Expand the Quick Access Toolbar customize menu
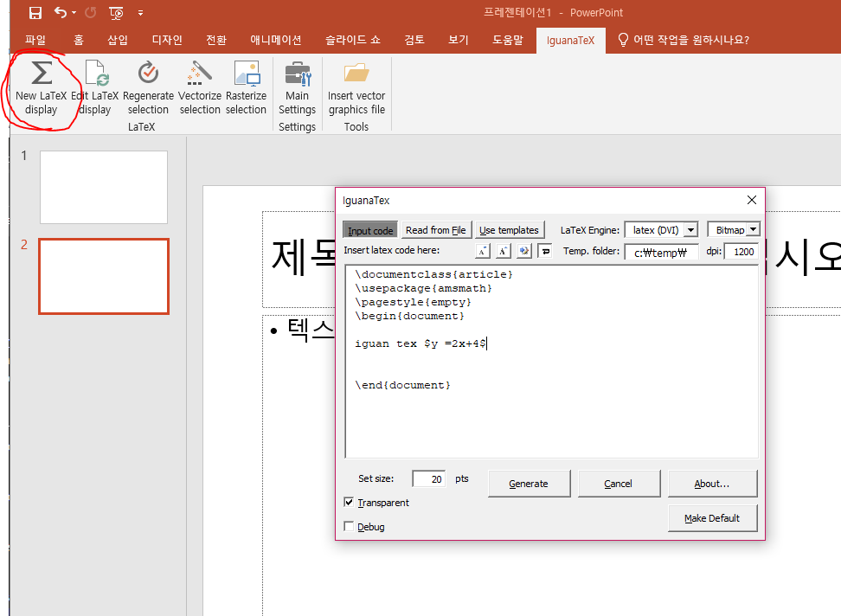The width and height of the screenshot is (841, 616). pos(140,12)
